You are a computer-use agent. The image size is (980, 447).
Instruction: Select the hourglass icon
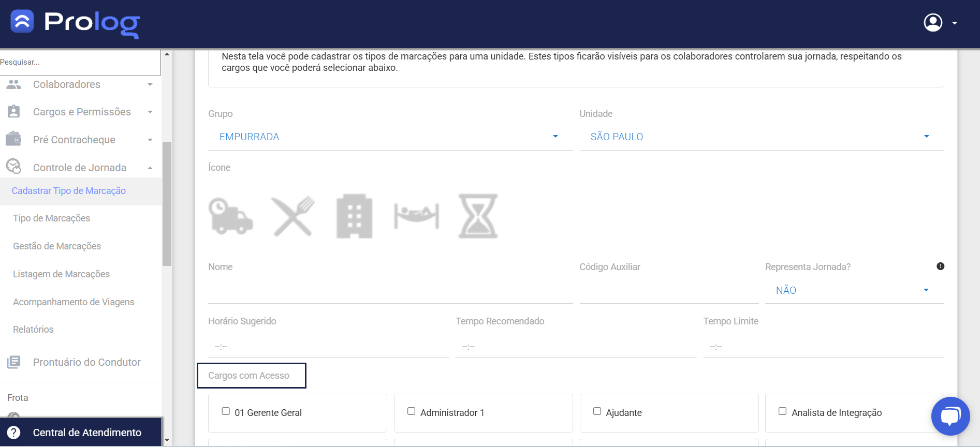tap(478, 216)
